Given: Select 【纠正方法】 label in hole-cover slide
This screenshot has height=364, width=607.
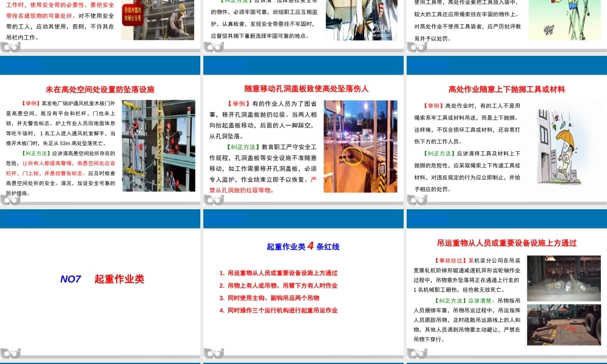Looking at the screenshot, I should coord(242,147).
